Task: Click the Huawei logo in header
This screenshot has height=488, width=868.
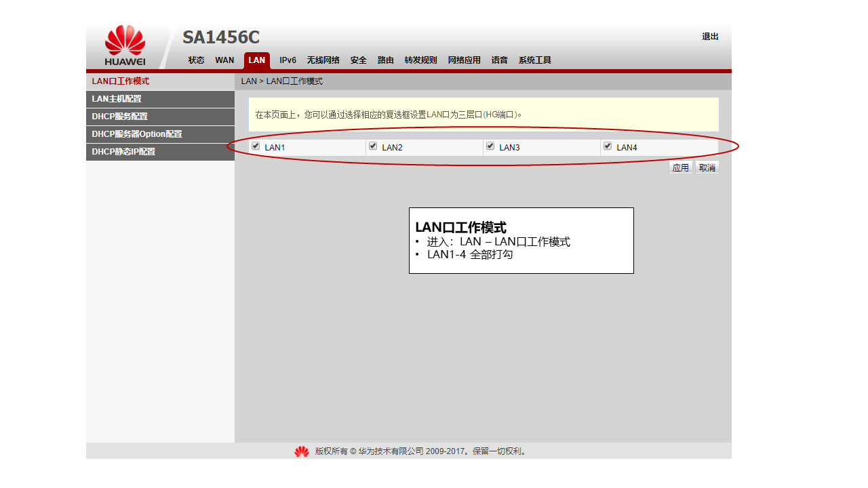Action: pos(125,46)
